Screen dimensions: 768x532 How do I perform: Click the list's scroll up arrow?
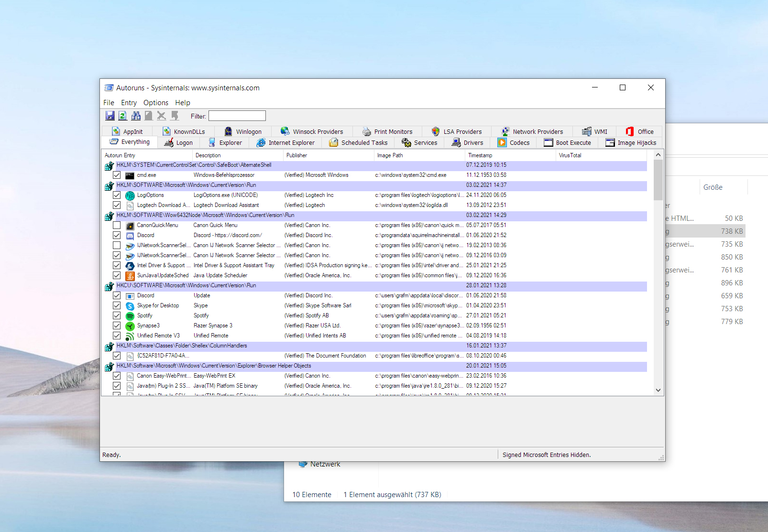658,155
